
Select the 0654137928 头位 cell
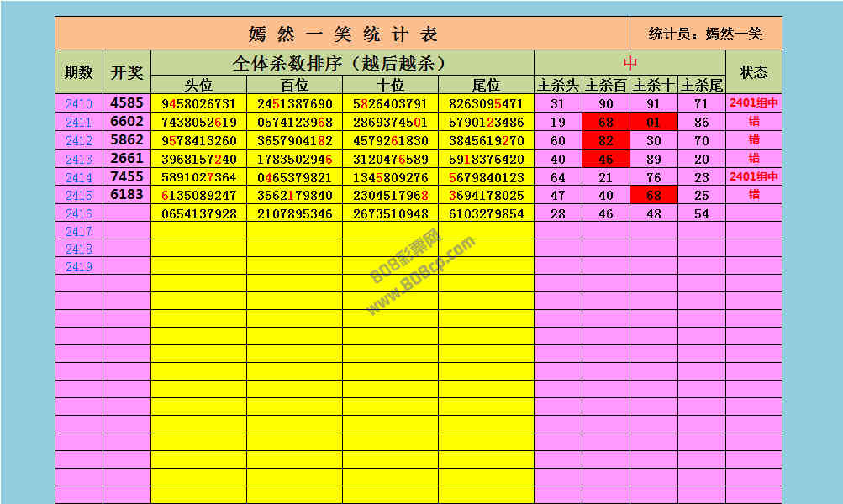[x=198, y=214]
